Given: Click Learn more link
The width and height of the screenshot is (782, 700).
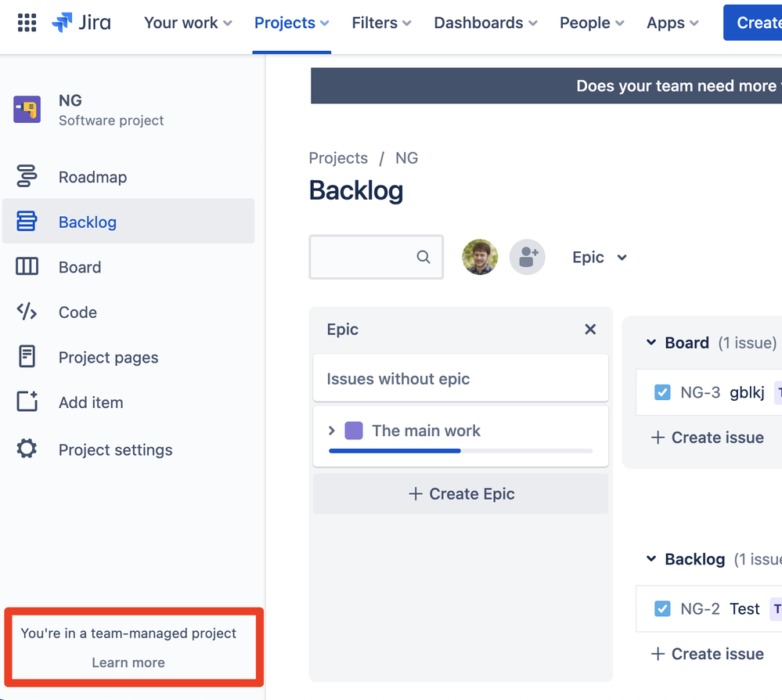Looking at the screenshot, I should tap(128, 662).
